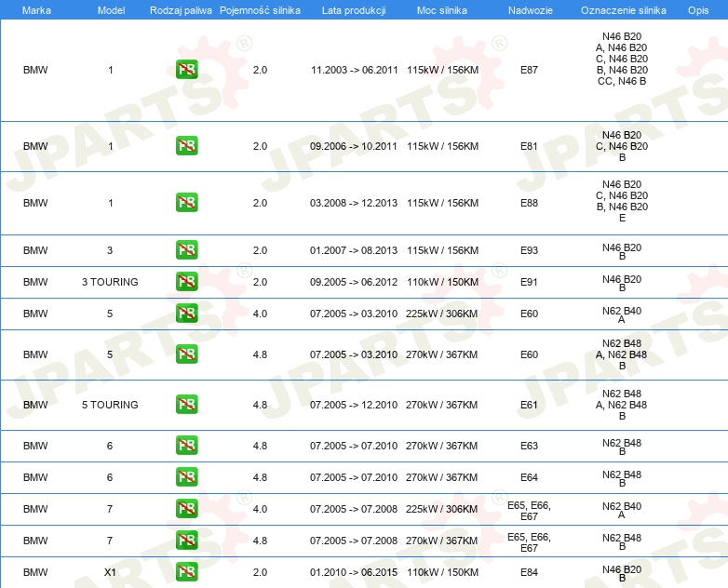Image resolution: width=728 pixels, height=588 pixels.
Task: Click the N62 B40 A engine code in E60 row
Action: (x=622, y=314)
